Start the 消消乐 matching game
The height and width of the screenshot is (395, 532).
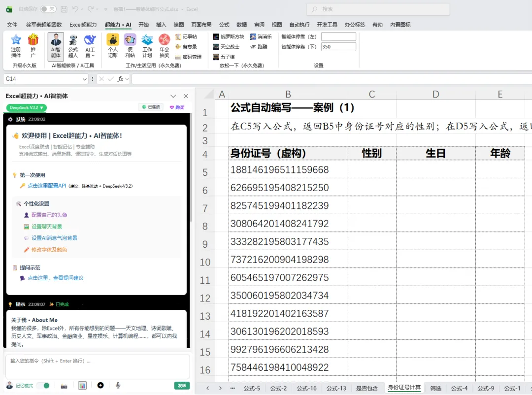261,36
